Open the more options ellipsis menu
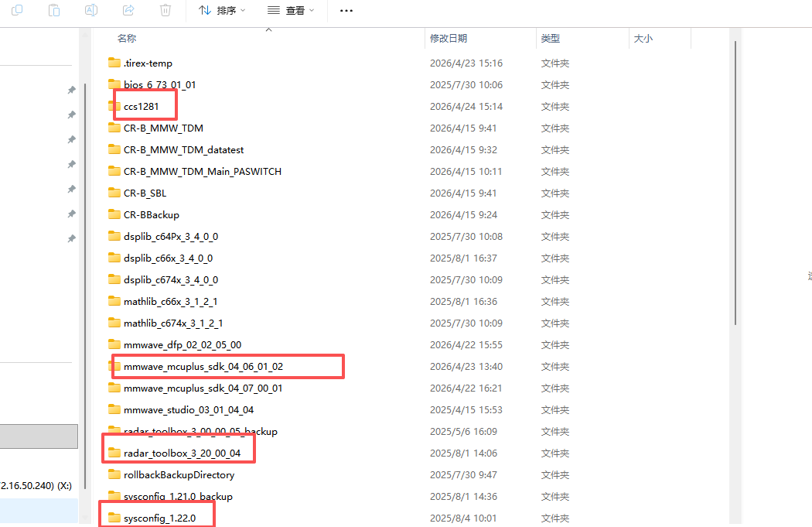This screenshot has width=812, height=527. [x=346, y=10]
